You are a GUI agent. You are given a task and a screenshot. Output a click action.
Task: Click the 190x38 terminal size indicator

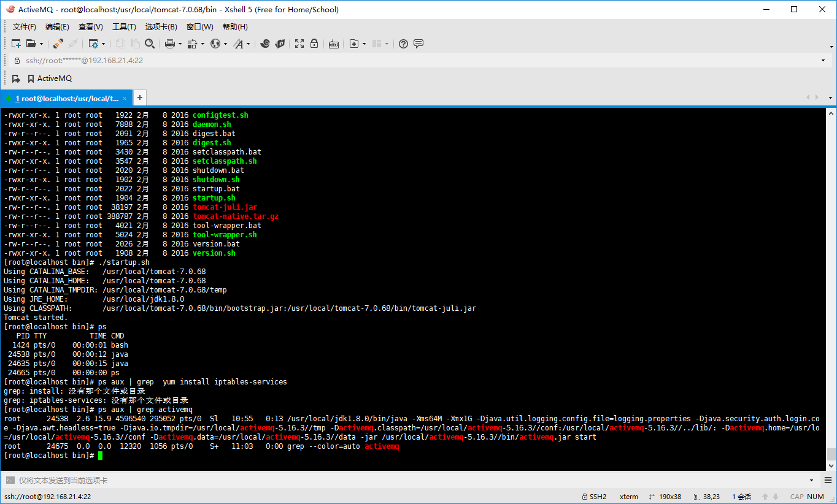click(x=666, y=497)
